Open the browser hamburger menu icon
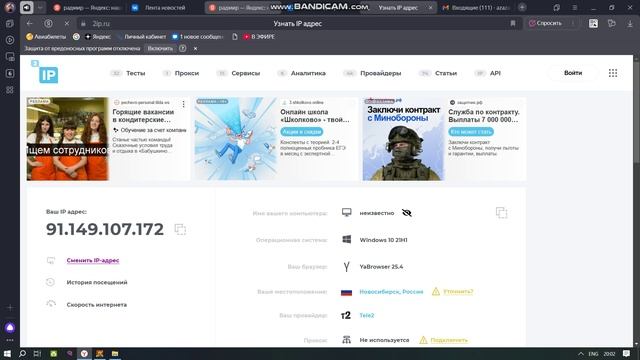This screenshot has height=360, width=640. point(574,7)
